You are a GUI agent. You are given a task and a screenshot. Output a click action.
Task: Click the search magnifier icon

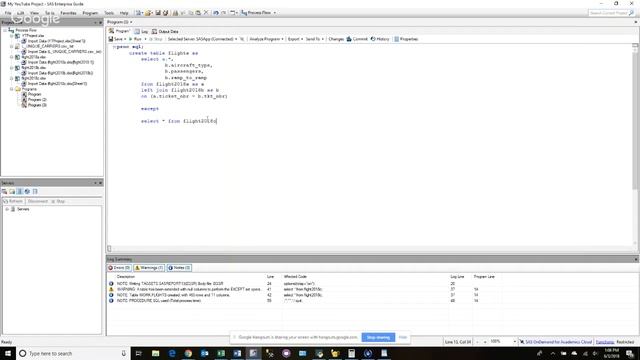[x=631, y=13]
